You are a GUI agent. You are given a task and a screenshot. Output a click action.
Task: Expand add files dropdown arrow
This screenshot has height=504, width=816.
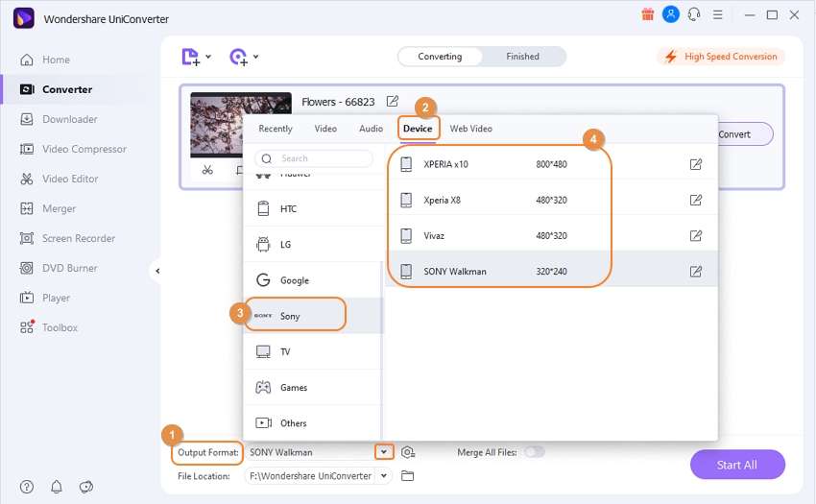pyautogui.click(x=208, y=57)
